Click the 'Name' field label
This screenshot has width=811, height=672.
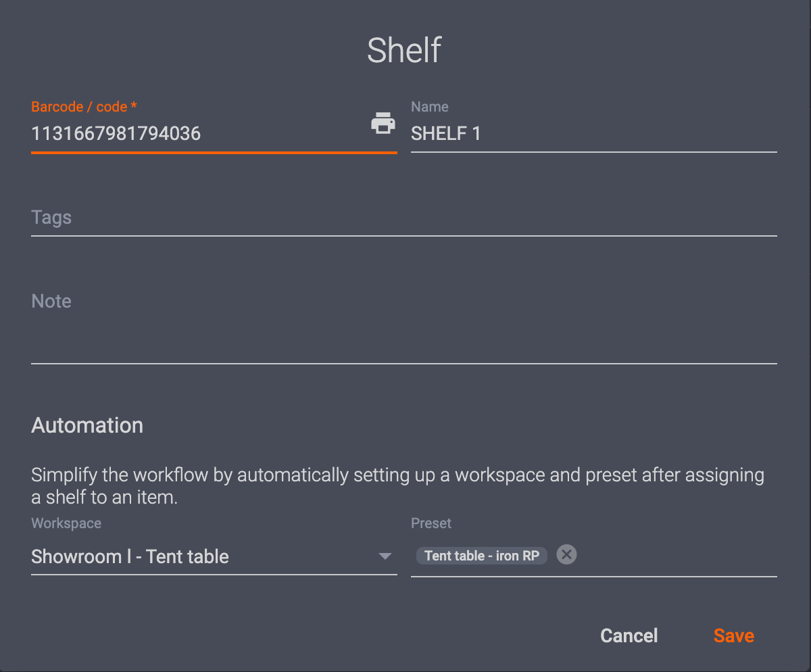coord(429,107)
